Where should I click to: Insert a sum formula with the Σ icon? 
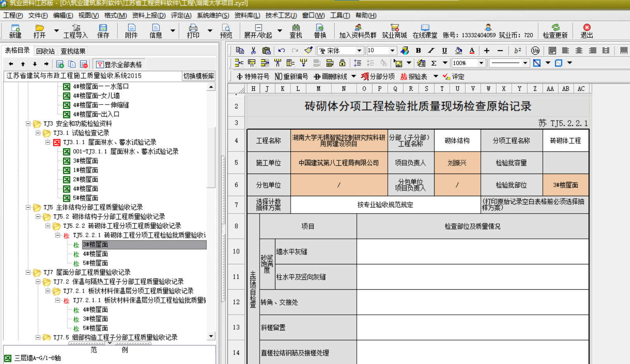[434, 63]
